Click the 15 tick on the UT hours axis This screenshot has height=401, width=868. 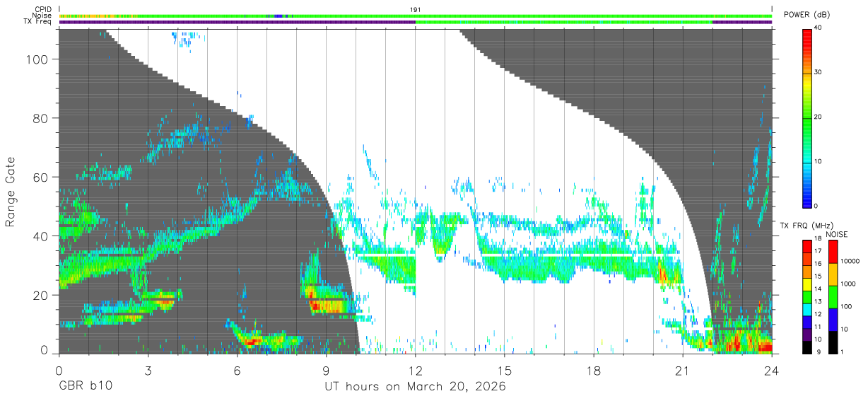(504, 369)
